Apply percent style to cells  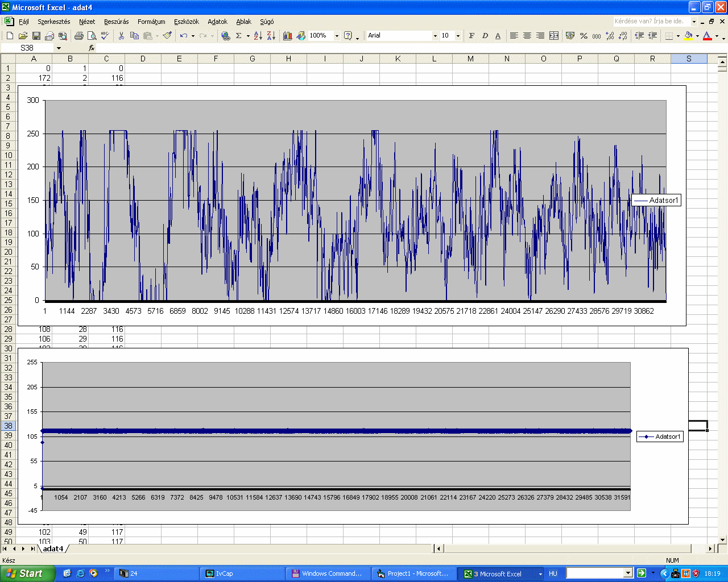click(x=584, y=36)
